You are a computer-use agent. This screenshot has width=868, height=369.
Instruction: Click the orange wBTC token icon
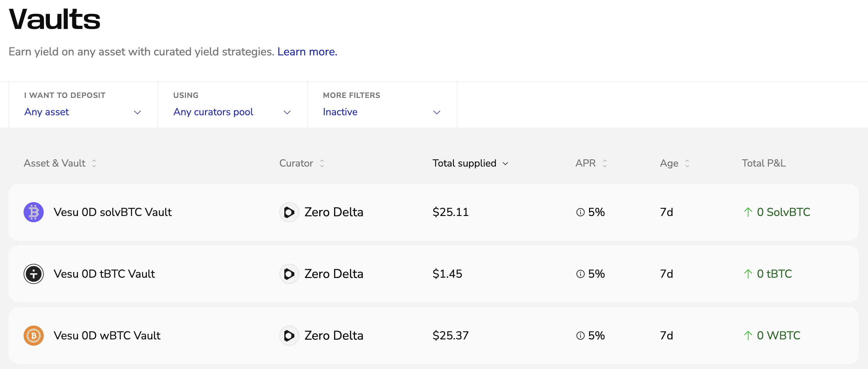point(33,336)
